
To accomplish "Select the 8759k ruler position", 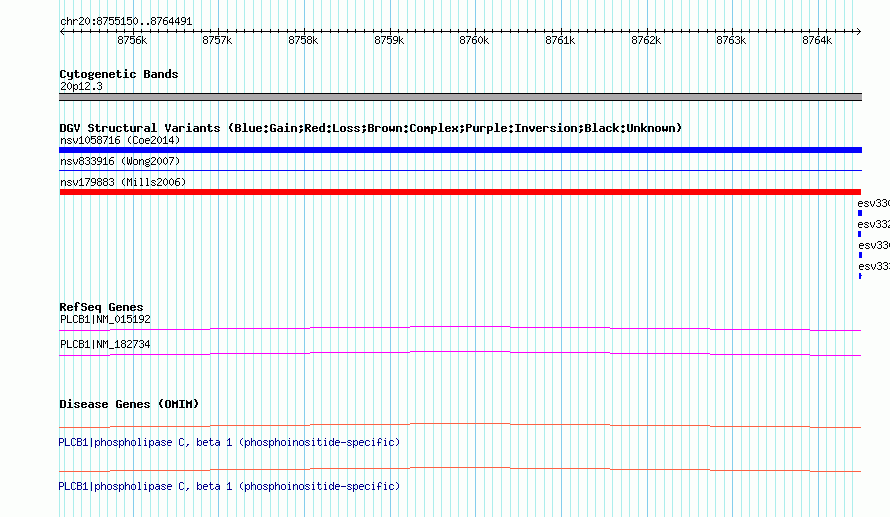I will pyautogui.click(x=389, y=40).
